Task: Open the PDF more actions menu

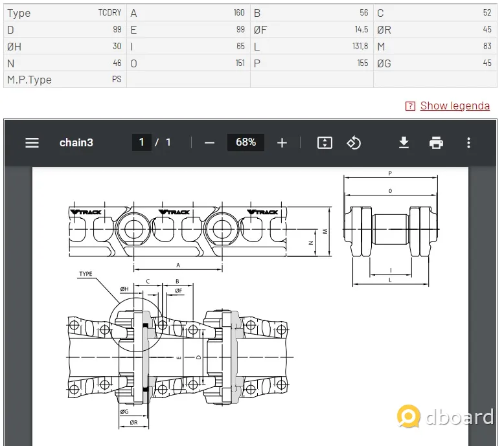Action: tap(469, 142)
